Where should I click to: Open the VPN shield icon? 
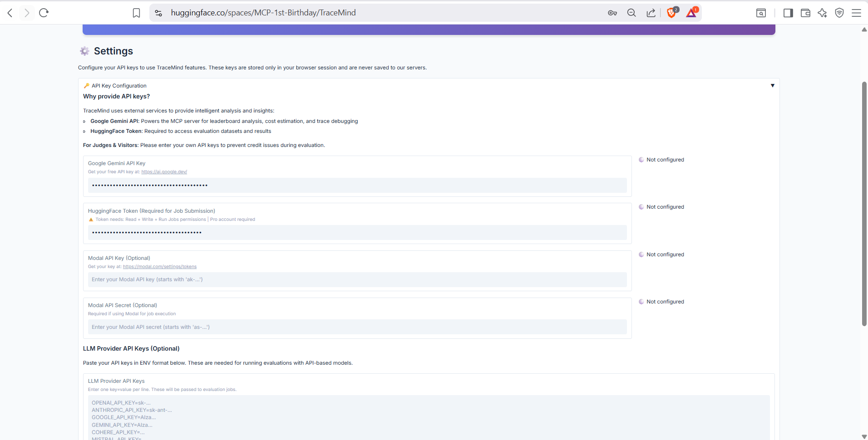[x=839, y=13]
